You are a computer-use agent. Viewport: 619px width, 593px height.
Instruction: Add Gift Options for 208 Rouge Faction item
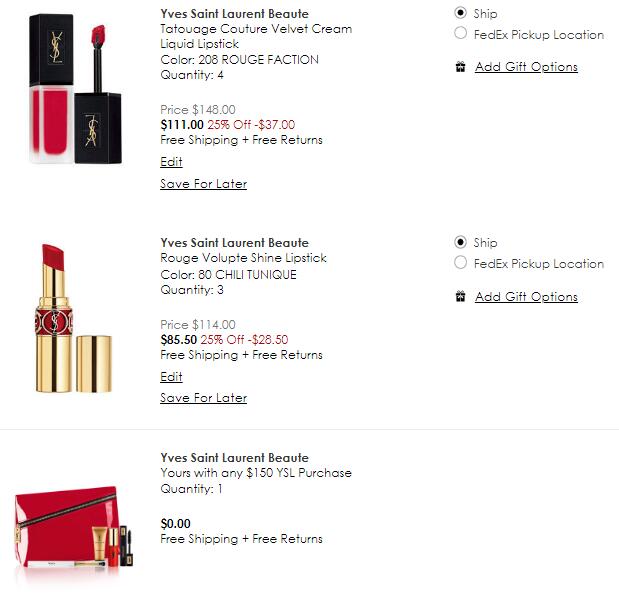click(x=526, y=67)
